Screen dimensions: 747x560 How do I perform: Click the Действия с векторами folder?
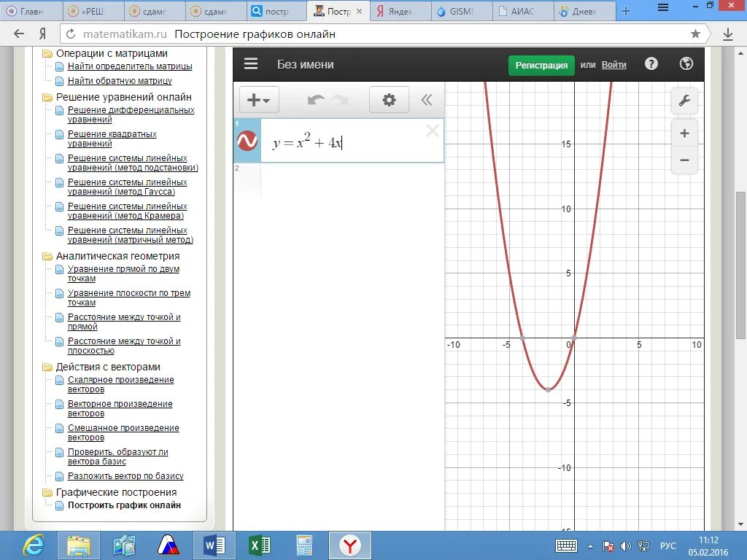pos(108,367)
